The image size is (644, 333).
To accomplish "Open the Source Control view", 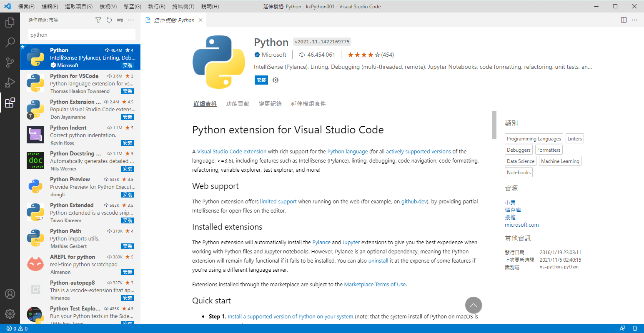I will (10, 63).
